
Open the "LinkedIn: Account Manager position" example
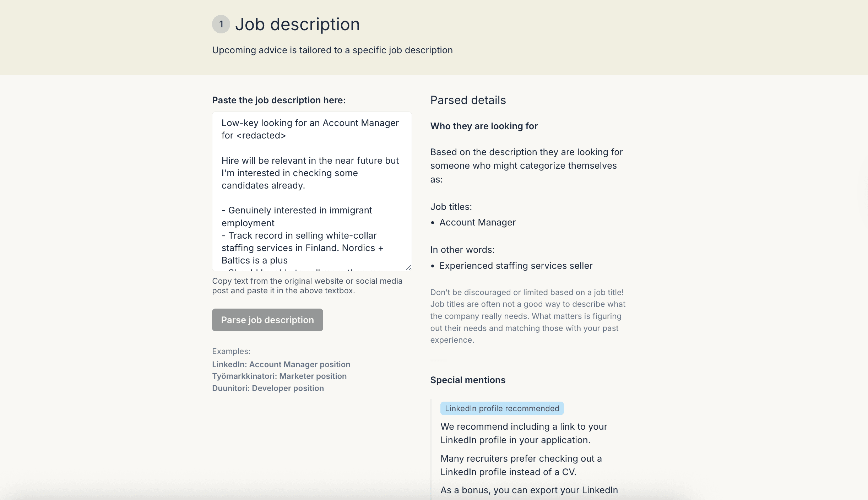click(281, 364)
